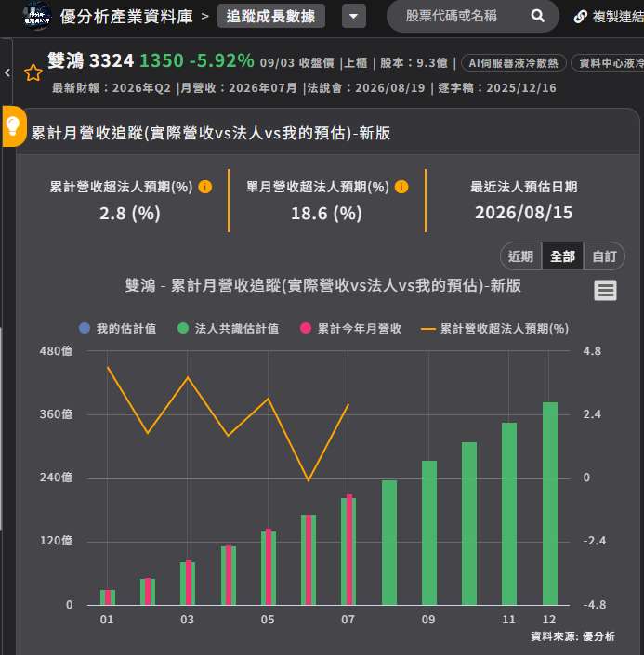The image size is (644, 655).
Task: Expand the 追蹤成長數據 selector
Action: (270, 17)
